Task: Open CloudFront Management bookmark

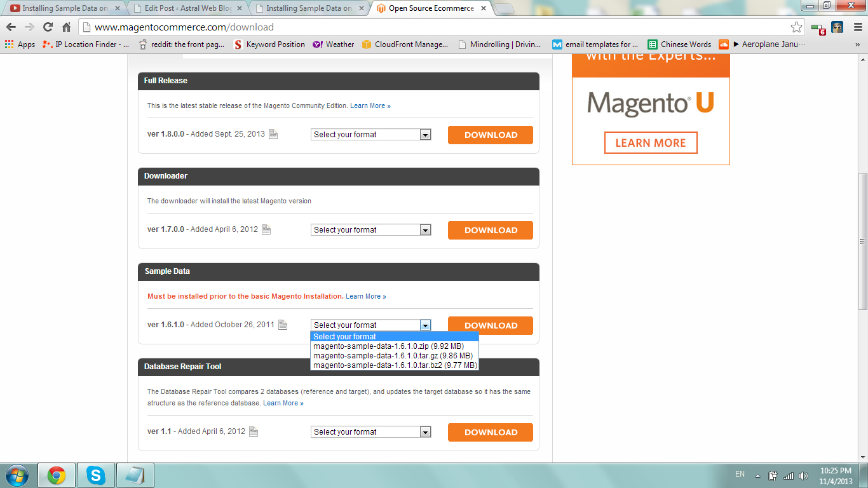Action: 405,44
